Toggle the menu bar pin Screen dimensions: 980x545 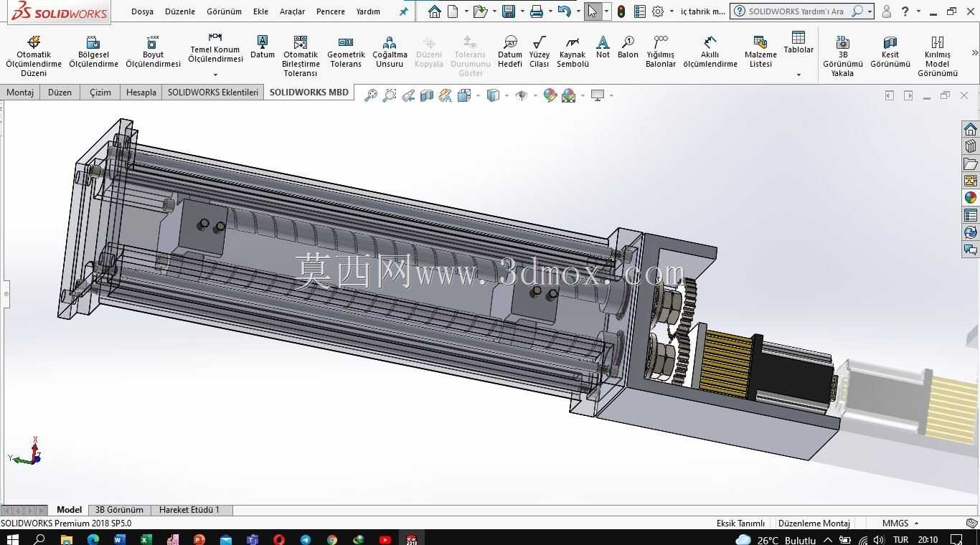coord(403,11)
